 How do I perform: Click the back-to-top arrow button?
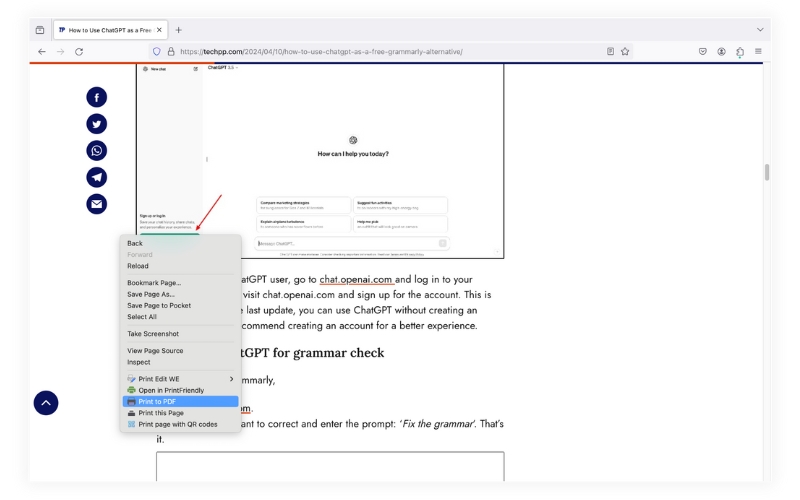point(46,403)
